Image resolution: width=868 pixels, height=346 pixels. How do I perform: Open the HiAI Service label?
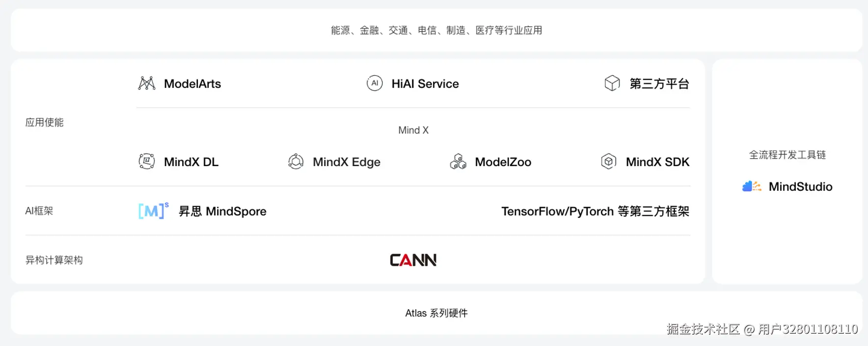coord(425,84)
